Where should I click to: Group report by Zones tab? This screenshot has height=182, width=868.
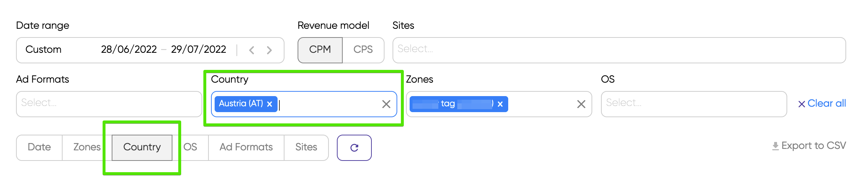click(x=87, y=147)
